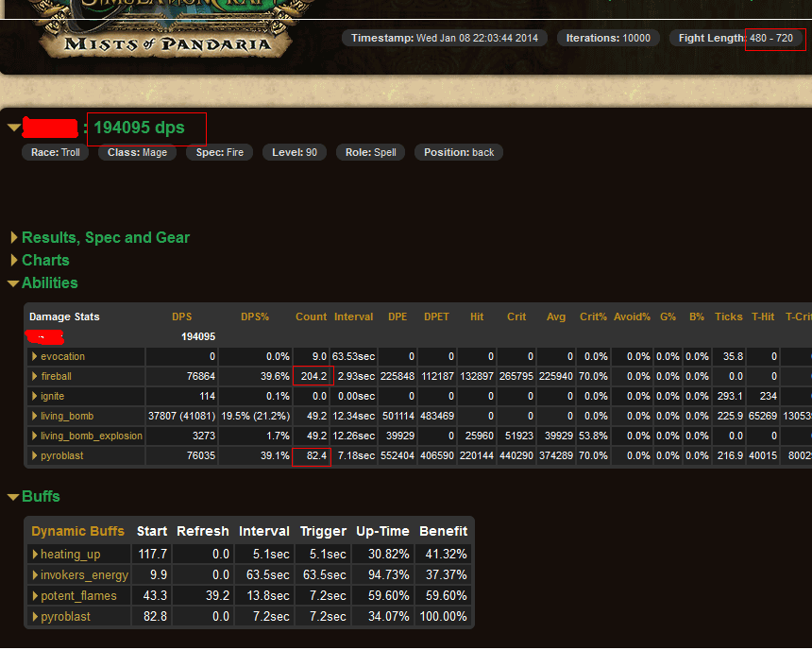Expand the fireball ability row
This screenshot has height=650, width=812.
(34, 376)
